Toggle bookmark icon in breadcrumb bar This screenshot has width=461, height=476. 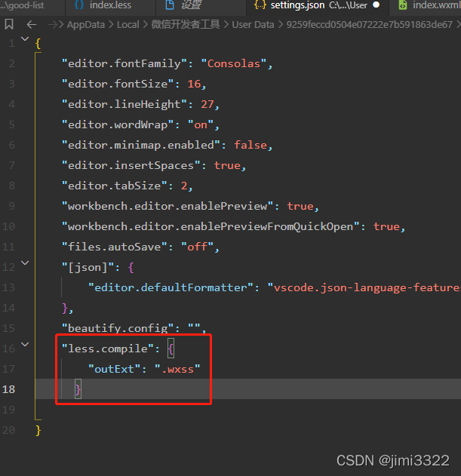point(9,24)
